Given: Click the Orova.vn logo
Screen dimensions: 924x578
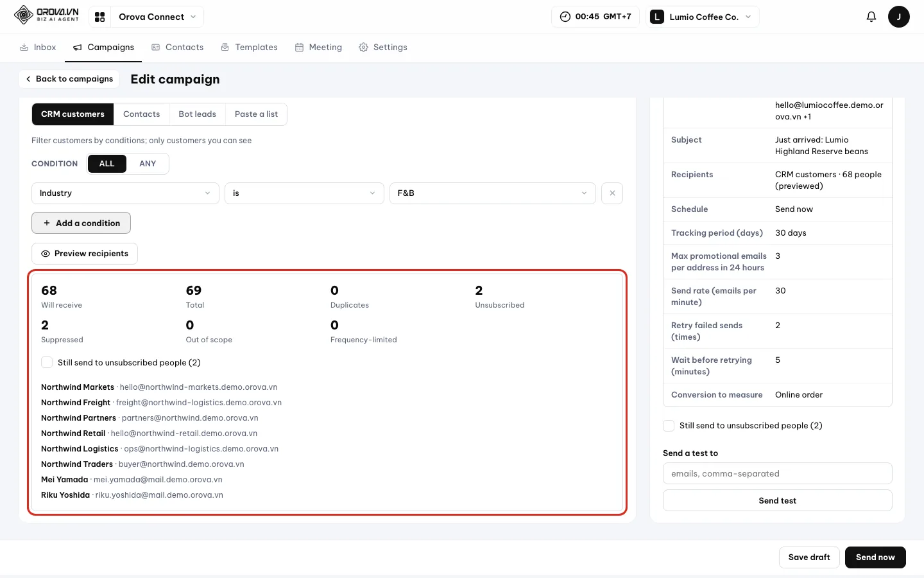Looking at the screenshot, I should click(46, 15).
